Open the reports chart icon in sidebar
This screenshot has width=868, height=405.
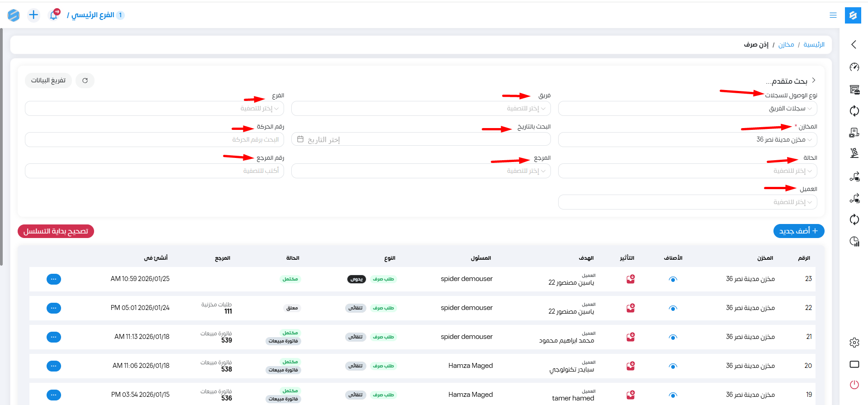pos(854,242)
